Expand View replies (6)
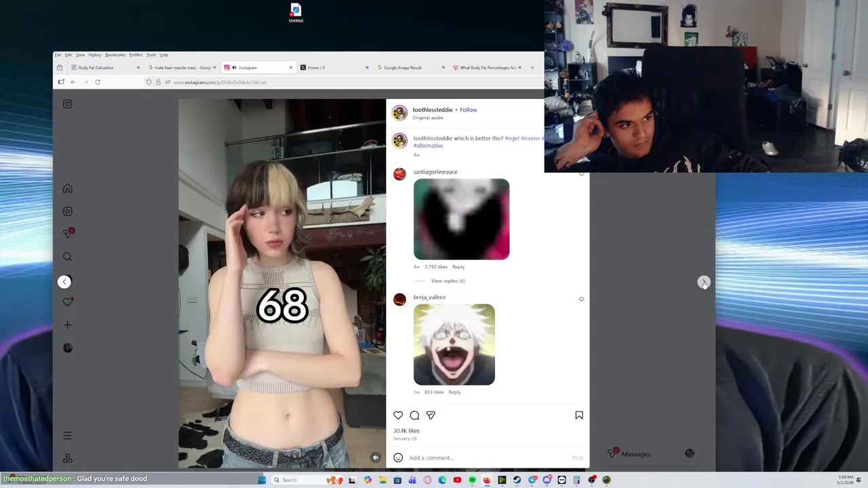The image size is (868, 488). 448,281
